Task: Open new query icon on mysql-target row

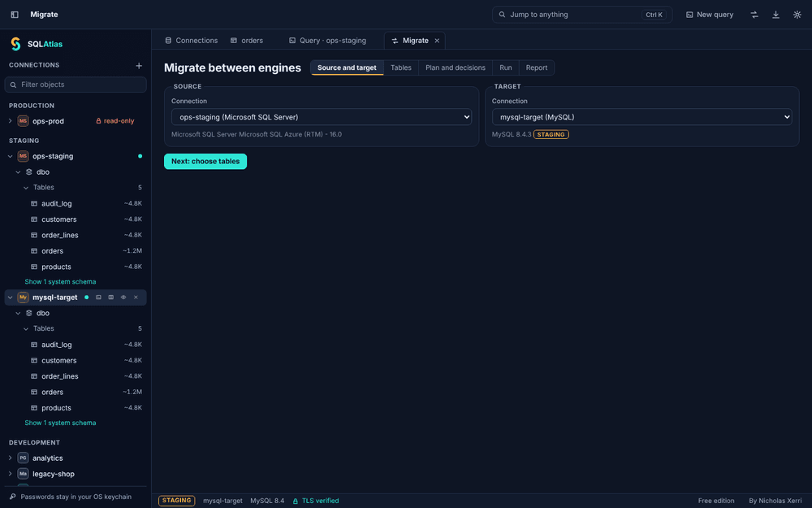Action: click(98, 297)
